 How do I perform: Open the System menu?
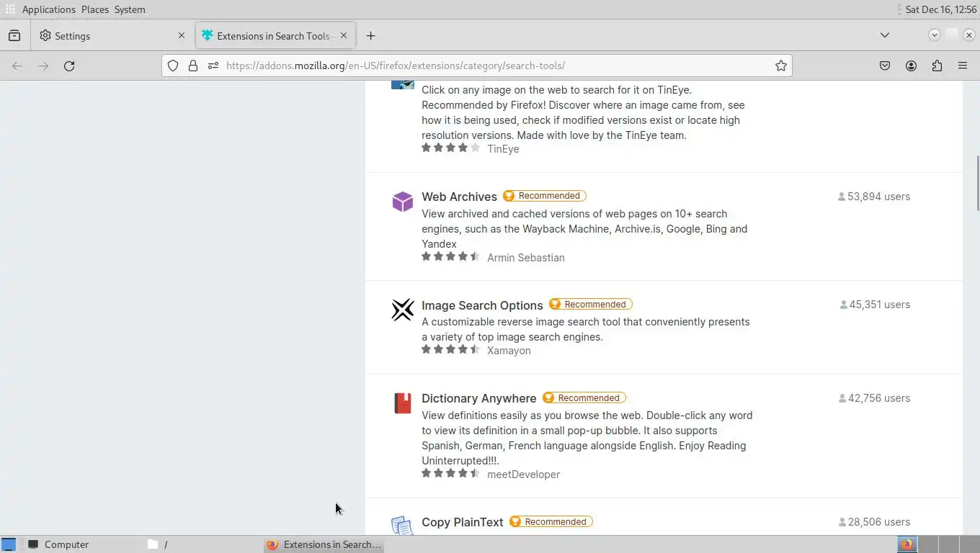tap(130, 9)
